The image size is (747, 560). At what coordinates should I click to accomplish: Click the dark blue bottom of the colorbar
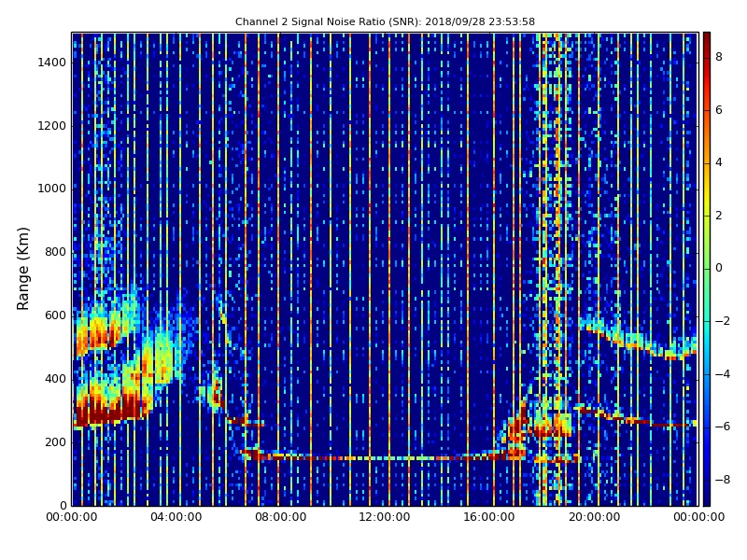pos(707,497)
